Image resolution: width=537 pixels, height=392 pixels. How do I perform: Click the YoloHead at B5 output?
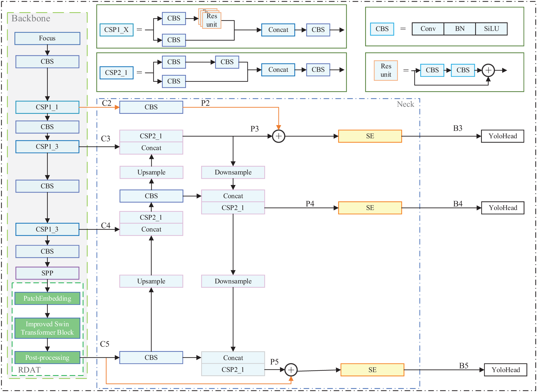(505, 370)
